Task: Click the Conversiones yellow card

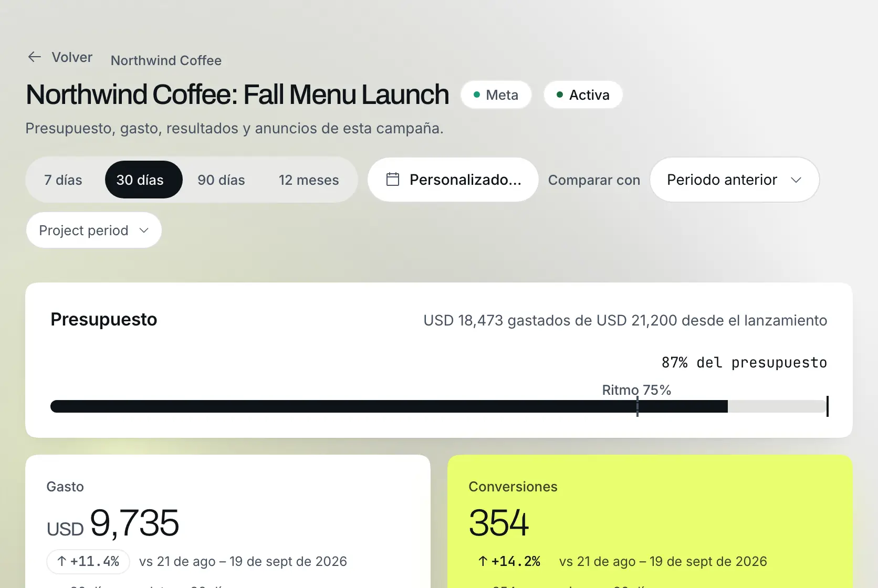Action: 650,521
